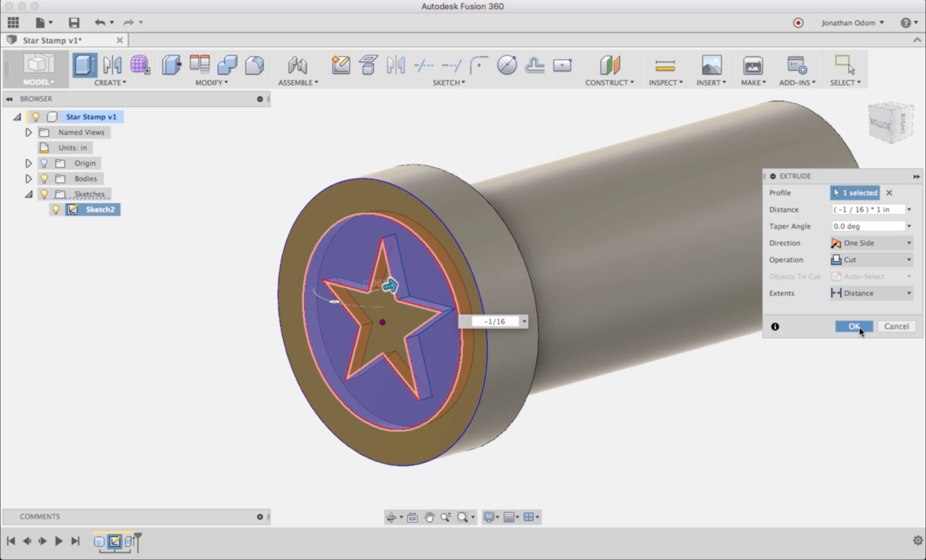
Task: Open the Direction dropdown showing One Side
Action: tap(871, 243)
